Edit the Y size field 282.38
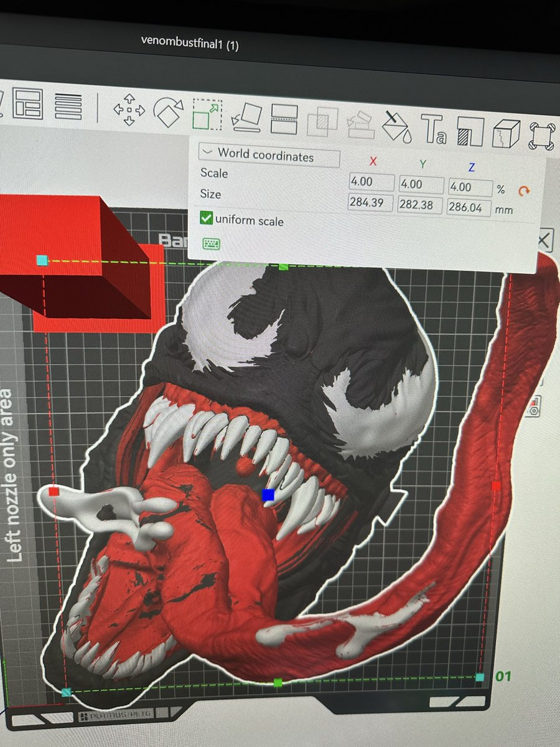Image resolution: width=560 pixels, height=747 pixels. click(420, 205)
